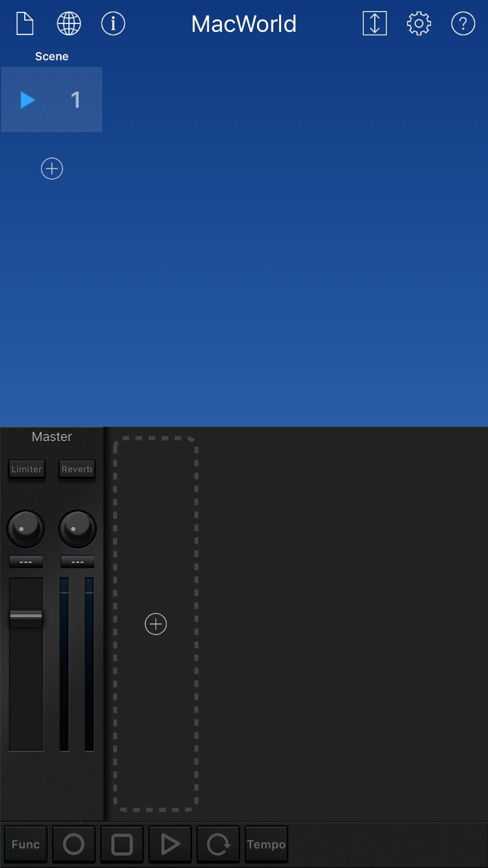Viewport: 488px width, 868px height.
Task: Stop playback with the square button
Action: [x=122, y=845]
